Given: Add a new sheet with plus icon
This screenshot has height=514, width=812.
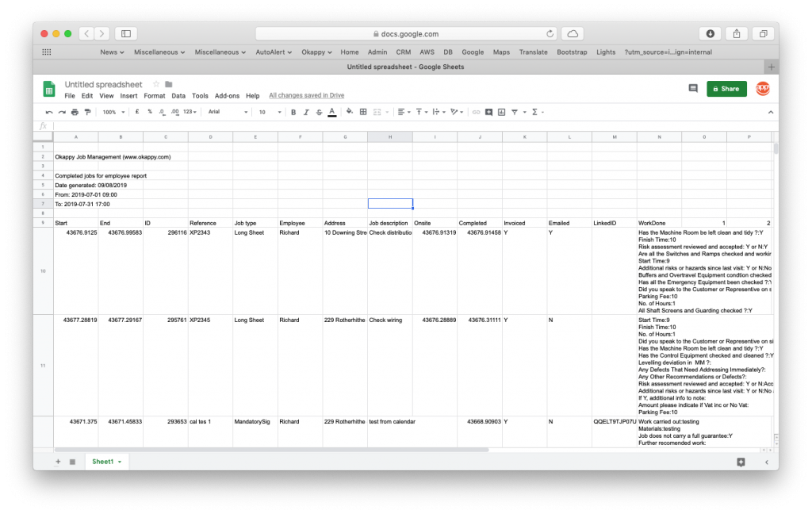Looking at the screenshot, I should point(58,462).
